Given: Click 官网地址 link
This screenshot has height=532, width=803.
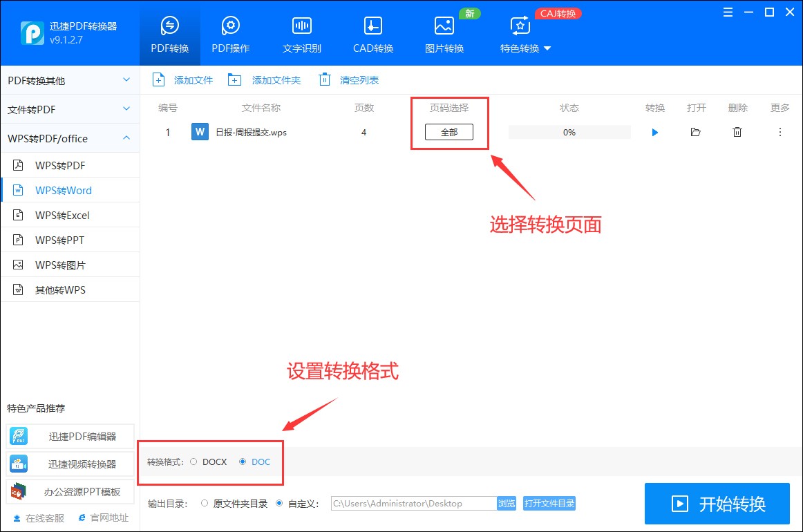Looking at the screenshot, I should click(104, 518).
